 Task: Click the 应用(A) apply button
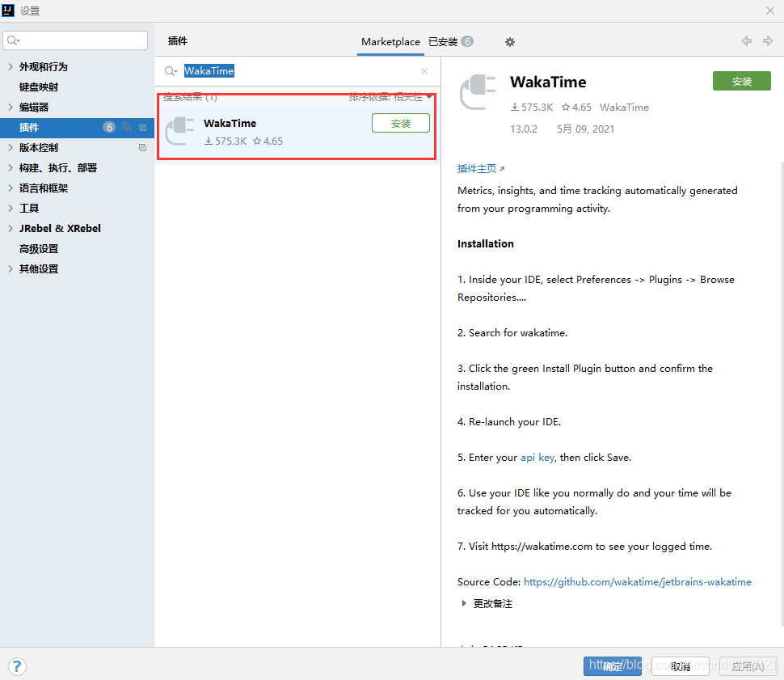[748, 666]
